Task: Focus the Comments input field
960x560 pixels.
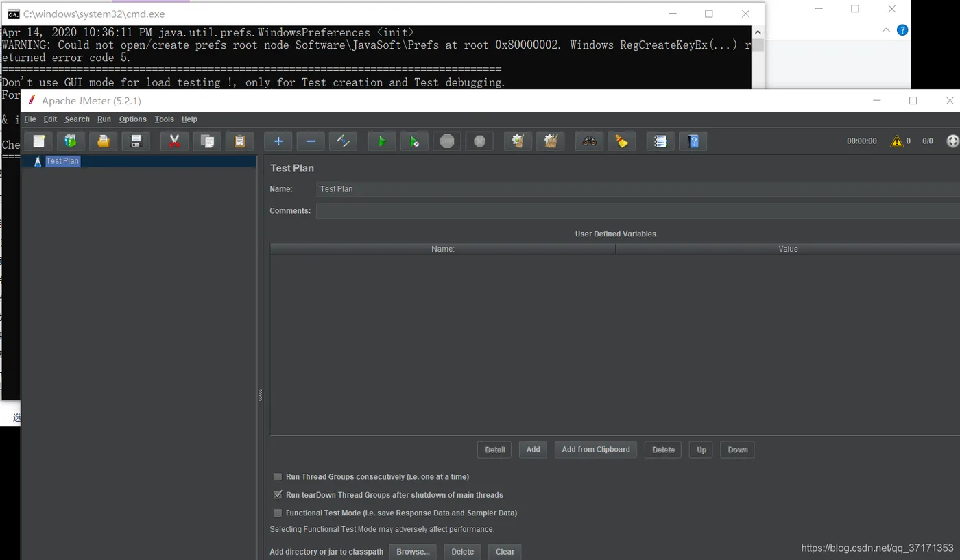Action: (638, 210)
